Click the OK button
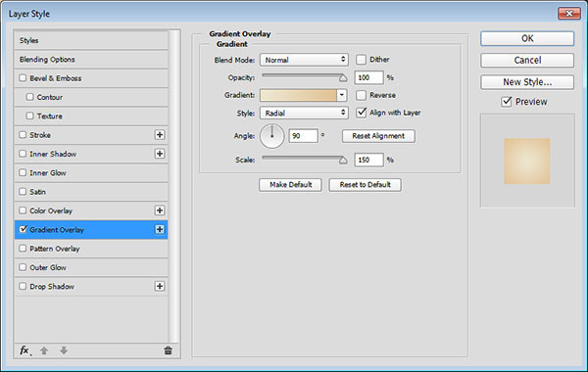588x372 pixels. [527, 38]
